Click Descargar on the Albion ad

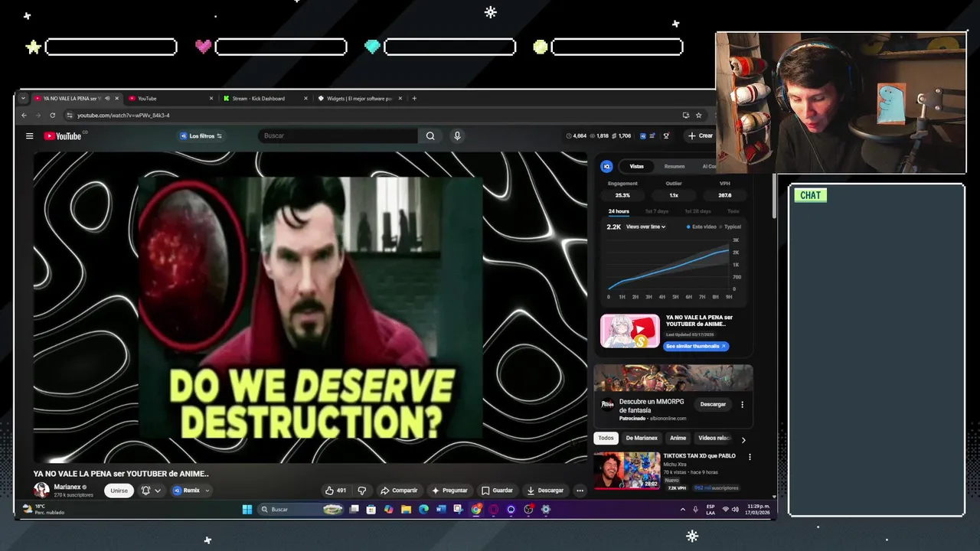(713, 404)
